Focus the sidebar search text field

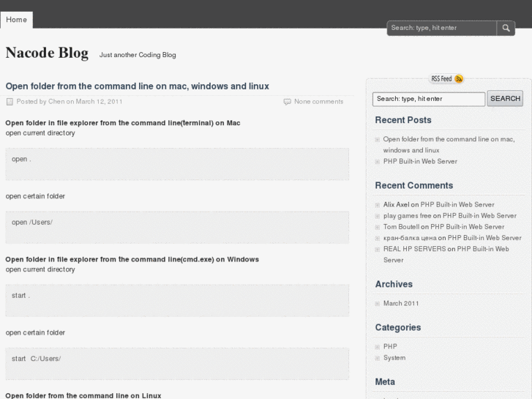coord(428,99)
